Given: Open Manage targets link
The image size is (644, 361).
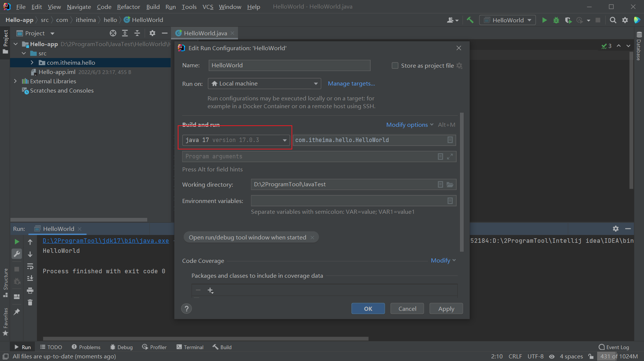Looking at the screenshot, I should click(x=351, y=84).
